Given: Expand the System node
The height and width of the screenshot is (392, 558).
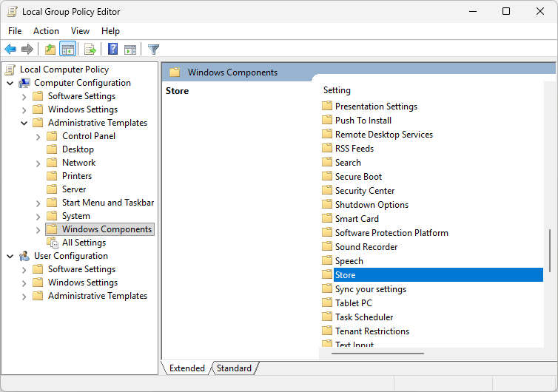Looking at the screenshot, I should coord(38,217).
